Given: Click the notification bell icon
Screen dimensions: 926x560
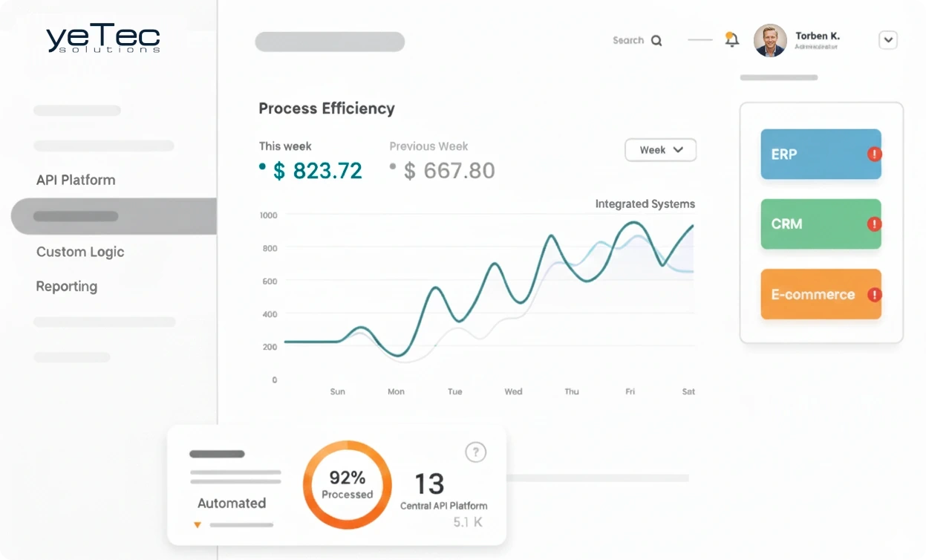Looking at the screenshot, I should 732,40.
